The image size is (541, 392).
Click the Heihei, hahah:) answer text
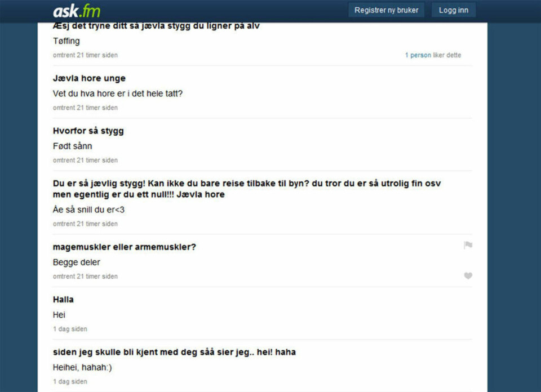(82, 368)
